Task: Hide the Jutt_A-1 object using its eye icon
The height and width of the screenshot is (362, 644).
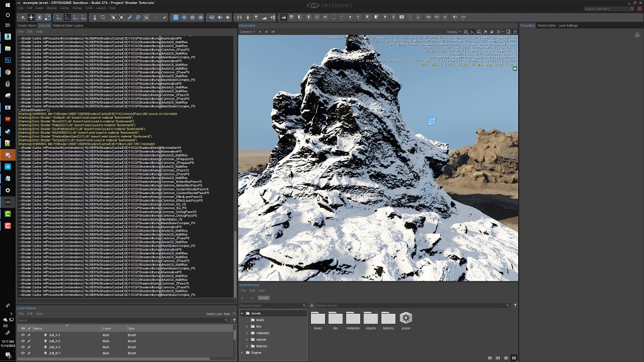Action: (23, 335)
